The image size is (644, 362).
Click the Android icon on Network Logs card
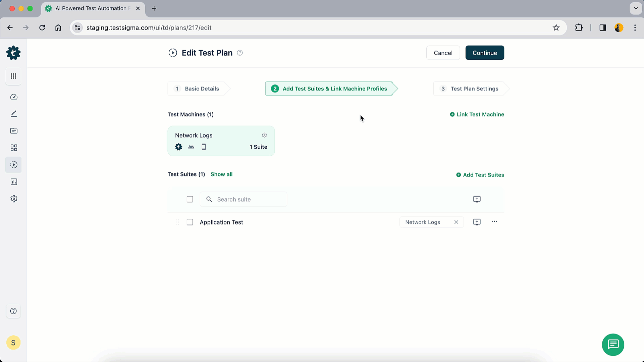[x=191, y=147]
